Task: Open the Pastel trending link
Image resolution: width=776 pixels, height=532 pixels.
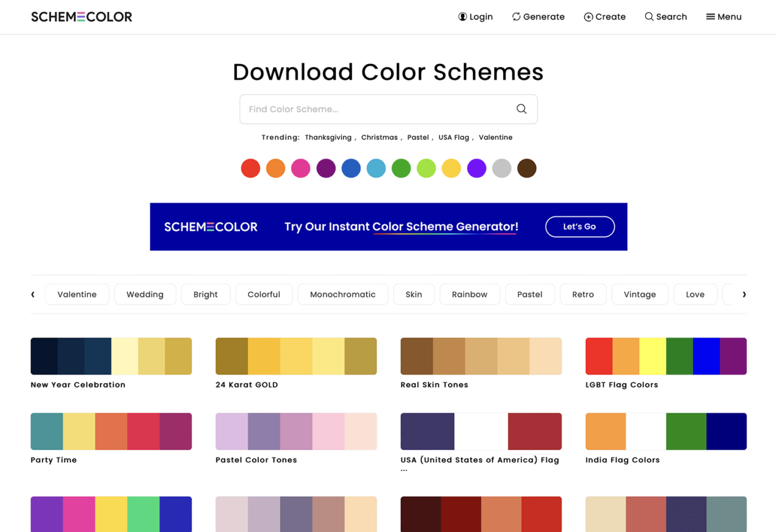Action: tap(418, 138)
